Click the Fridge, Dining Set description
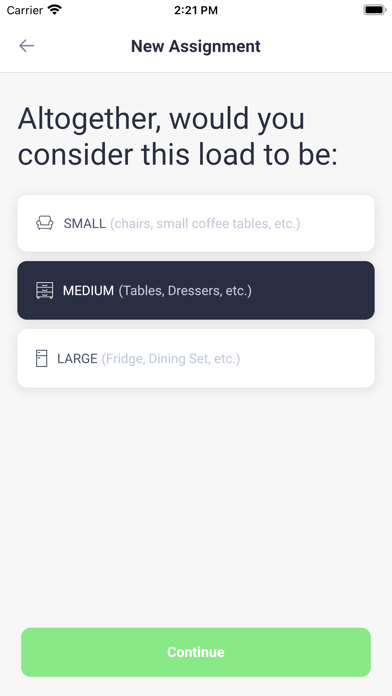Viewport: 392px width, 696px height. (171, 359)
